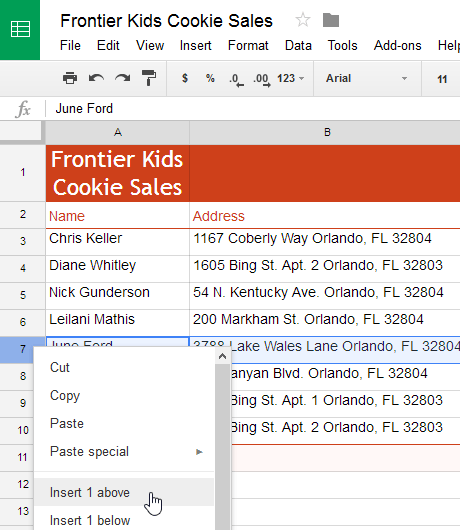The image size is (460, 530).
Task: Redo with the toolbar arrow
Action: [x=122, y=78]
